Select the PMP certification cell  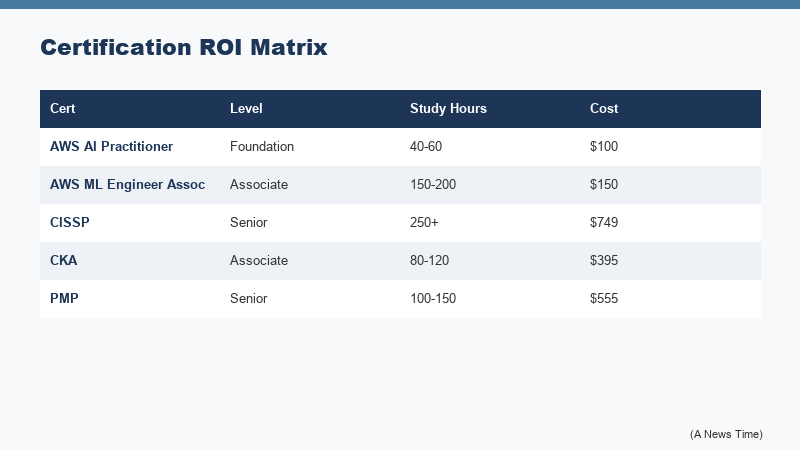click(x=63, y=299)
